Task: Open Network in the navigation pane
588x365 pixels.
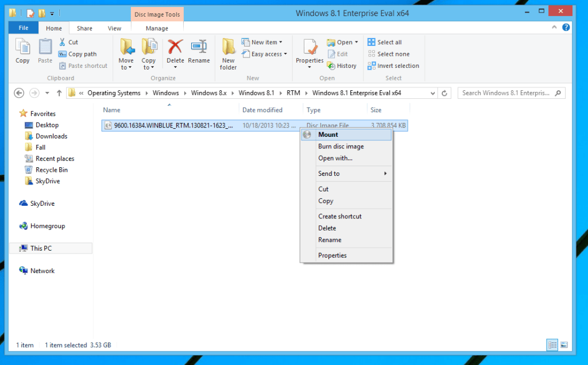Action: (x=37, y=271)
